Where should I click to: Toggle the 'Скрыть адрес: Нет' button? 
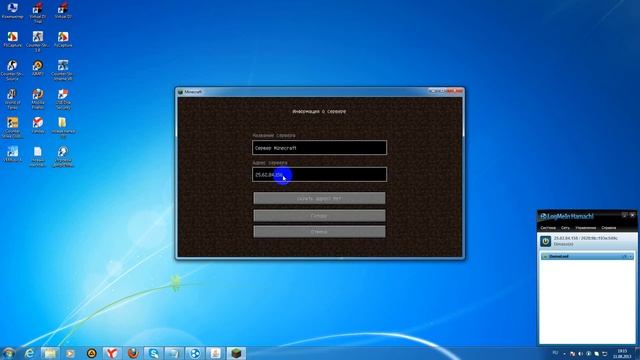point(319,198)
